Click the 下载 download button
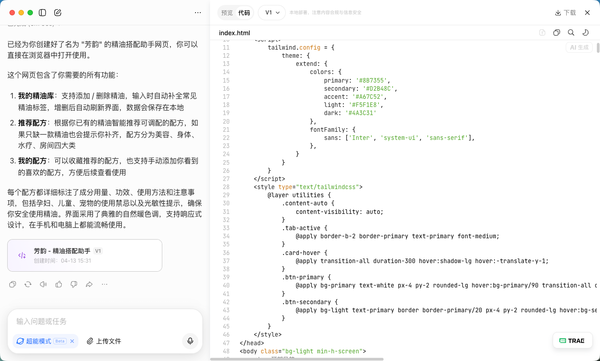 click(565, 13)
